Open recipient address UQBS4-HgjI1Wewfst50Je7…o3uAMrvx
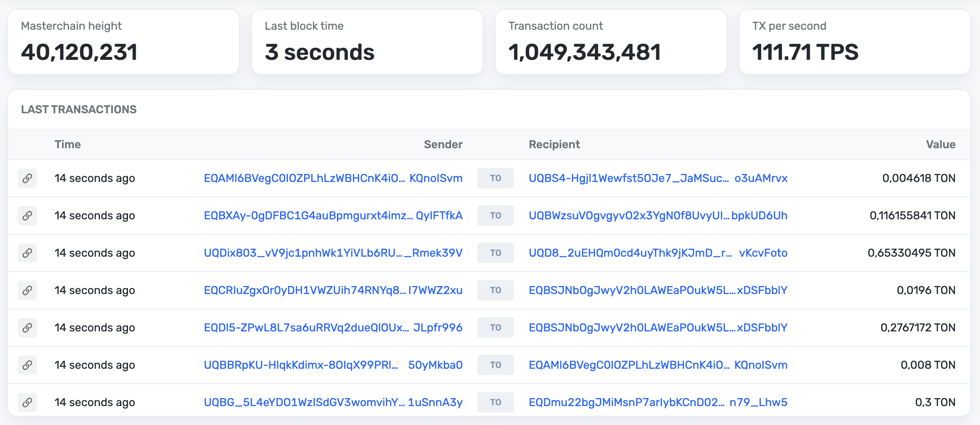Viewport: 980px width, 425px height. [658, 178]
